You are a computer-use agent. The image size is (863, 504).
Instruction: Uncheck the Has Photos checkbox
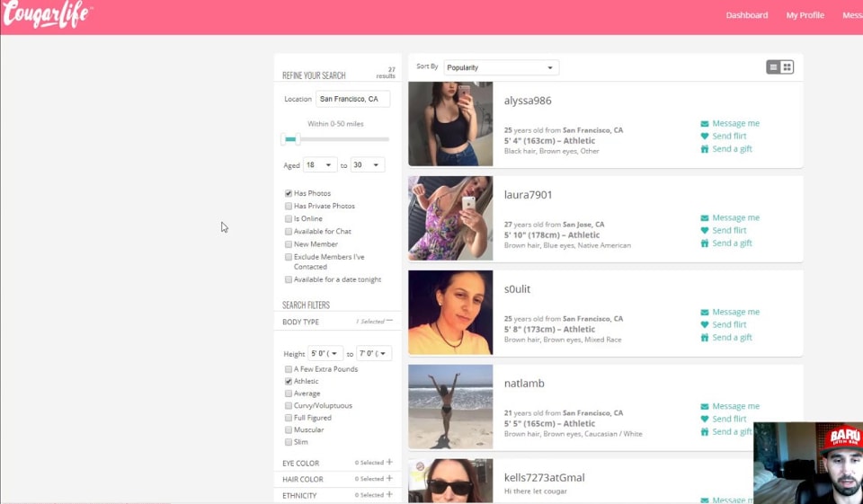289,194
